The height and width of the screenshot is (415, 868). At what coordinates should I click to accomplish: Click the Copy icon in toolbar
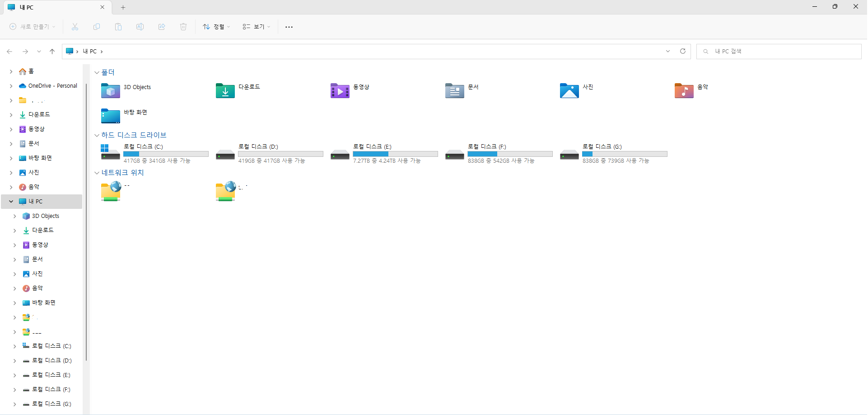pyautogui.click(x=97, y=27)
